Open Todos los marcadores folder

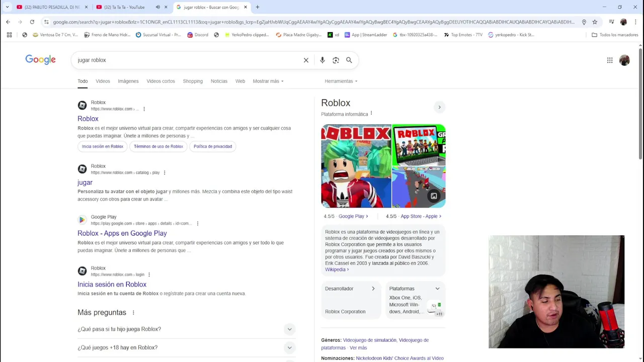tap(614, 35)
